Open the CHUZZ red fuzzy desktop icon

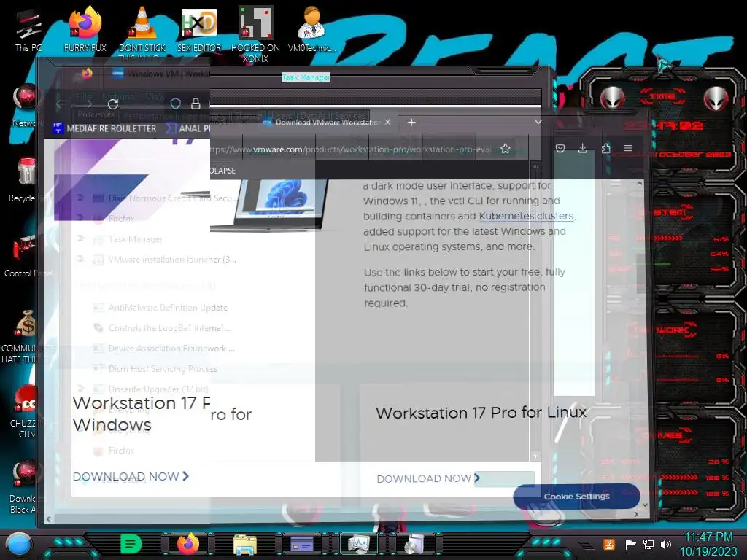click(24, 412)
